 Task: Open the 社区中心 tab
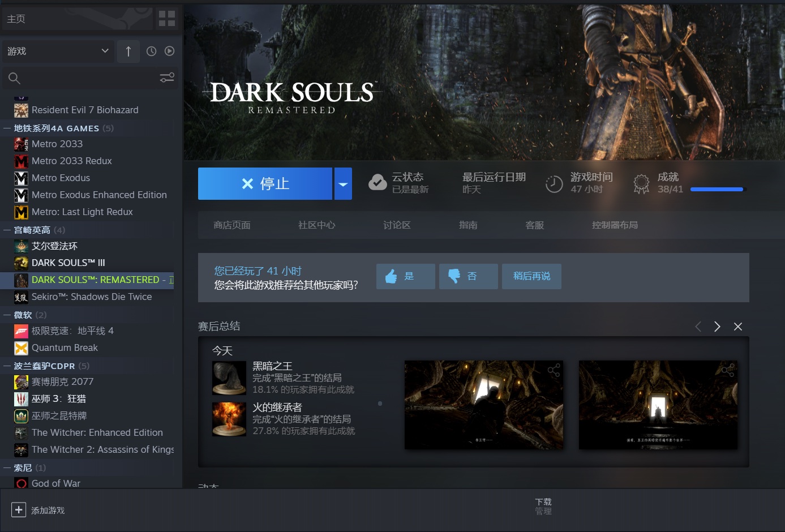point(317,225)
